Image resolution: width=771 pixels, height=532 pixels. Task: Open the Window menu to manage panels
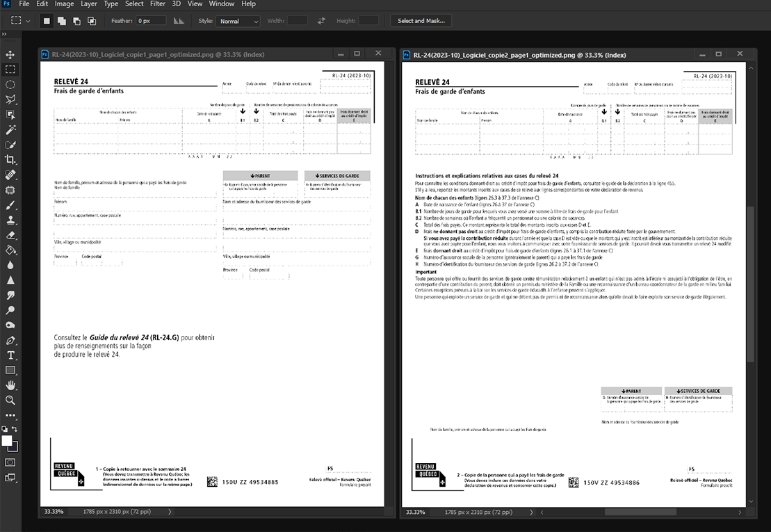(221, 4)
